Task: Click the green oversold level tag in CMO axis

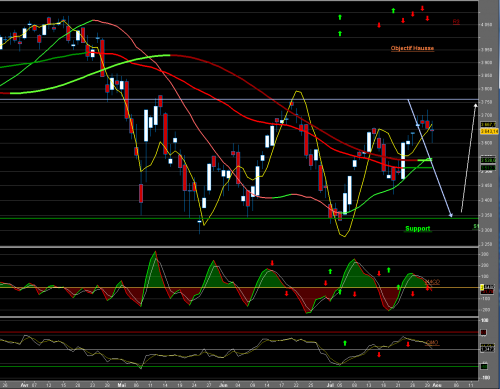Action: [484, 367]
